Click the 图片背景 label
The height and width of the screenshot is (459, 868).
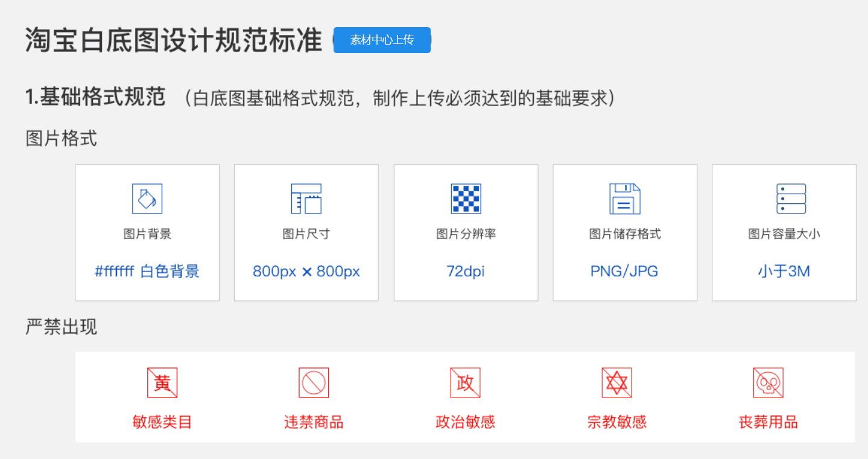[x=147, y=234]
